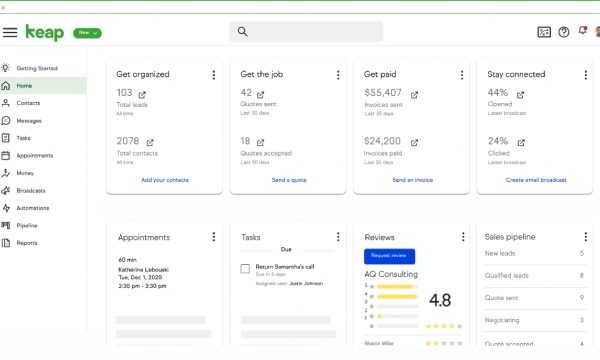Open Tasks card options menu

pos(338,237)
